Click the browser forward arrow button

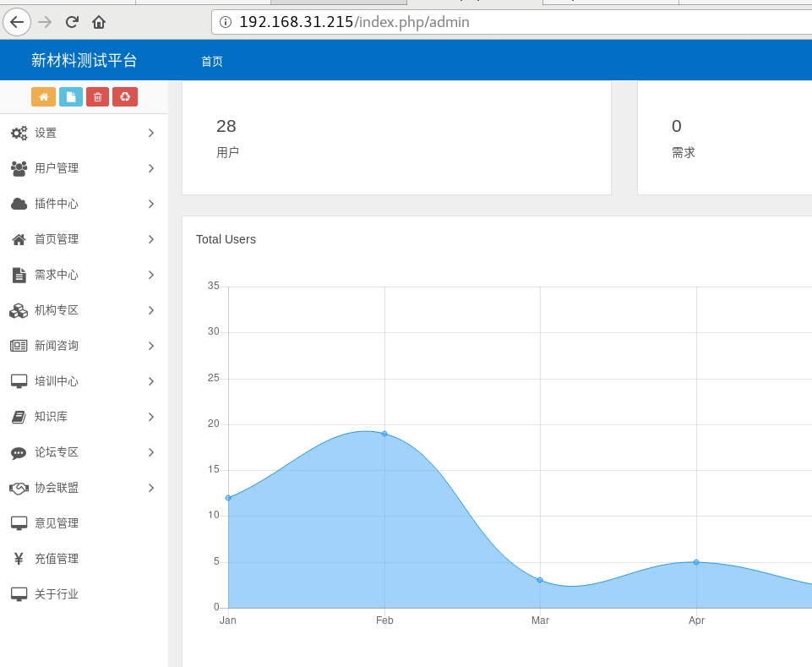click(45, 22)
